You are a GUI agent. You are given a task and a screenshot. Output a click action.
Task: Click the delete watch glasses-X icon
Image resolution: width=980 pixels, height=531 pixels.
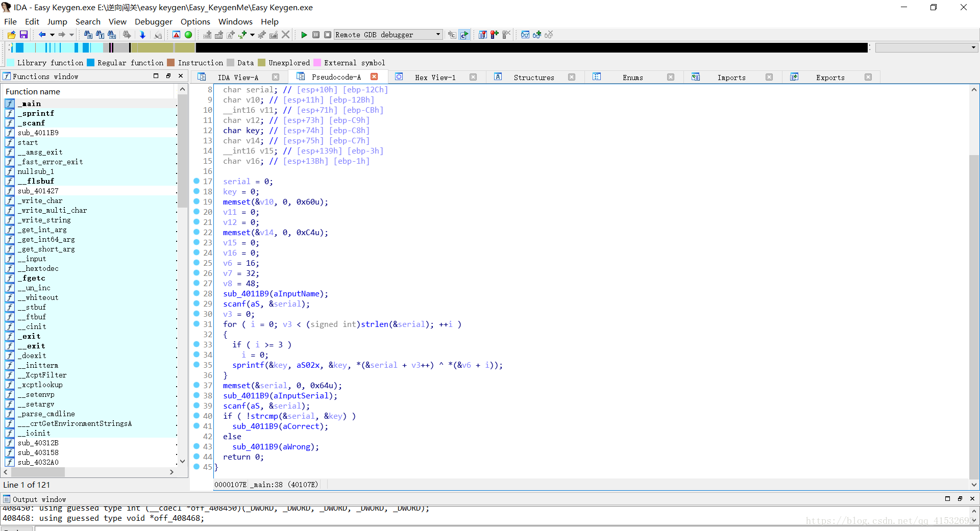click(x=549, y=35)
